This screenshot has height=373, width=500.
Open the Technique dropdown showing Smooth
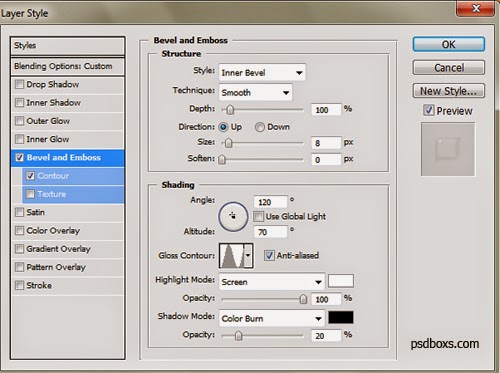256,92
